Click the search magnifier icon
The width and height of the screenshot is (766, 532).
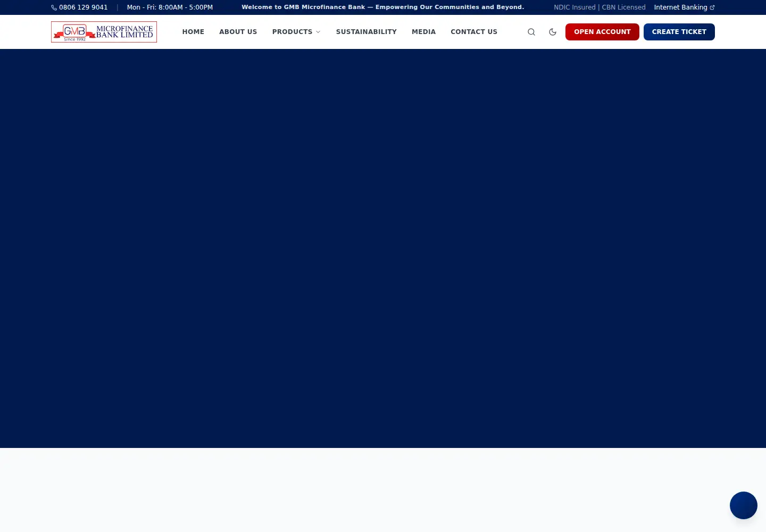[x=531, y=32]
